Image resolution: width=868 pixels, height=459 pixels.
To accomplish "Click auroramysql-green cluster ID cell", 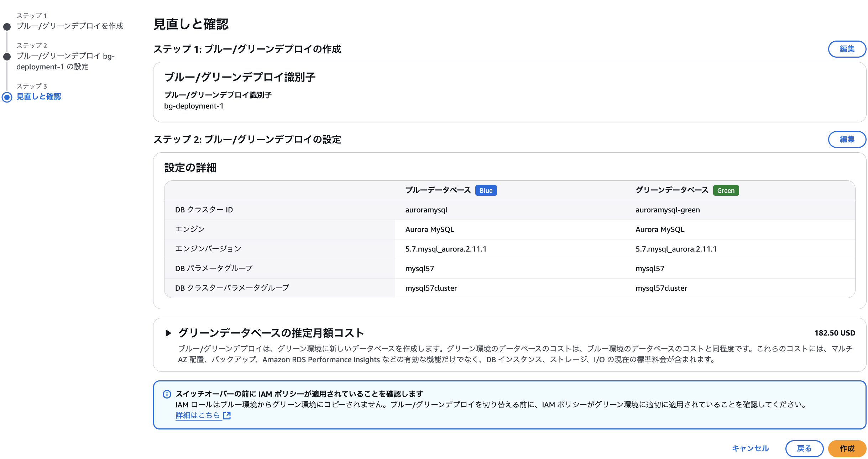I will (667, 210).
